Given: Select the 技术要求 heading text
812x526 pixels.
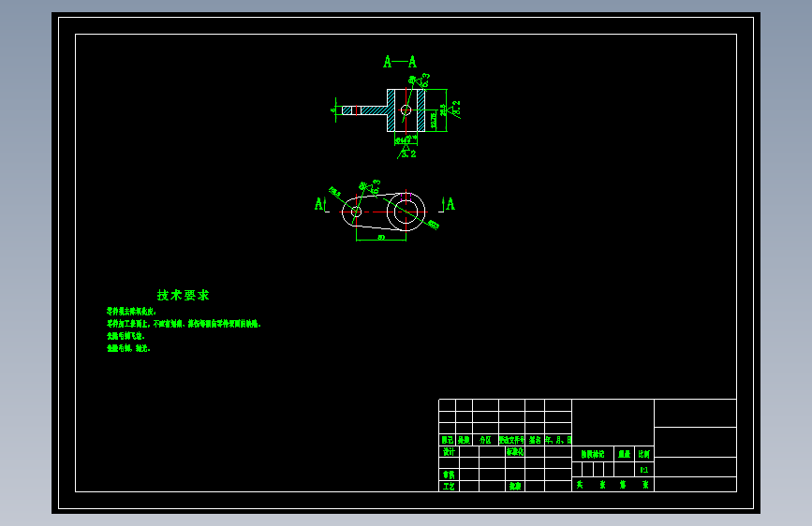Looking at the screenshot, I should (183, 295).
